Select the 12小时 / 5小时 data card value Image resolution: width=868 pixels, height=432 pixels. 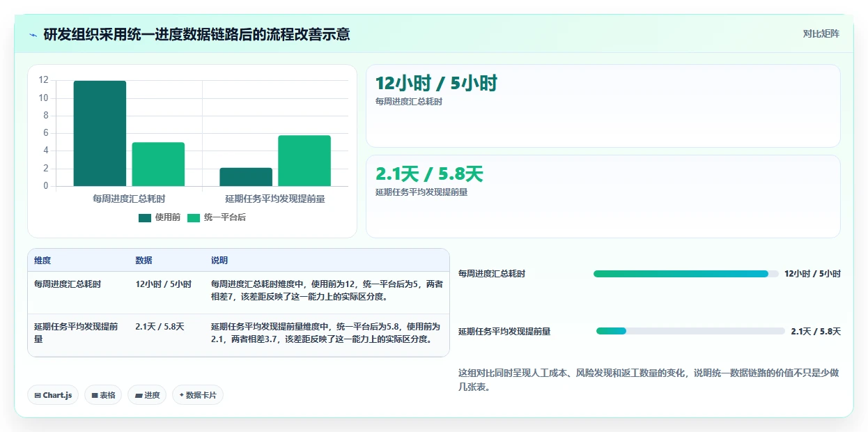[436, 84]
